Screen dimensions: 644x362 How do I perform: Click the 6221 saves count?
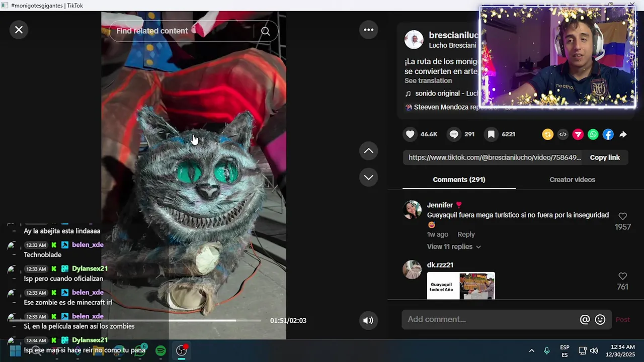[x=508, y=134]
